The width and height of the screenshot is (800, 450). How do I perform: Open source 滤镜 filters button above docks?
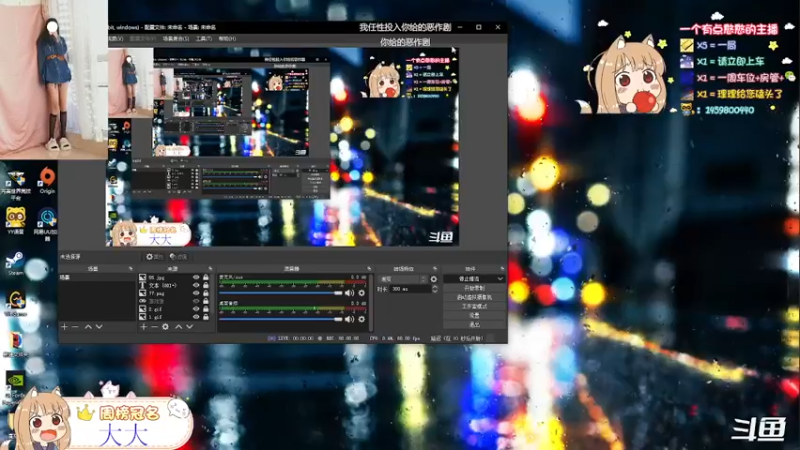(178, 257)
